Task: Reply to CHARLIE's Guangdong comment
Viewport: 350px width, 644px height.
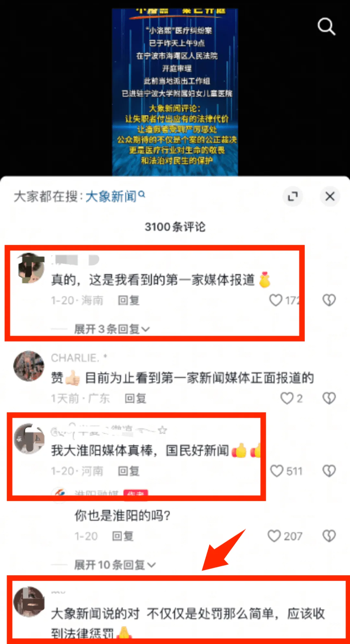Action: coord(135,399)
